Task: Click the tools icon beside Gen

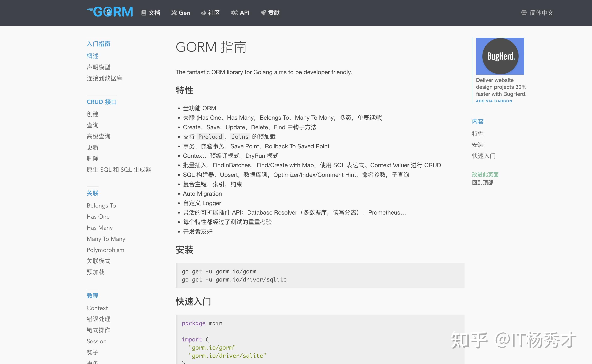Action: point(174,13)
